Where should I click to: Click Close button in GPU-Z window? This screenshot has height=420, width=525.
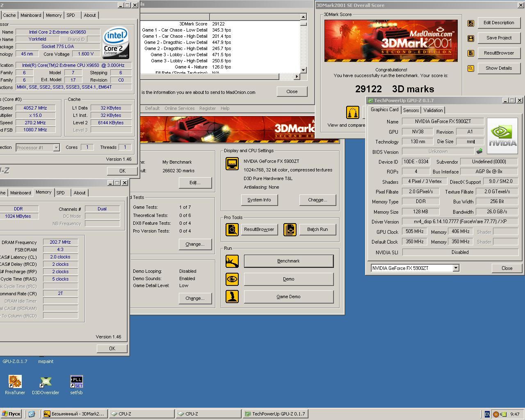coord(507,268)
